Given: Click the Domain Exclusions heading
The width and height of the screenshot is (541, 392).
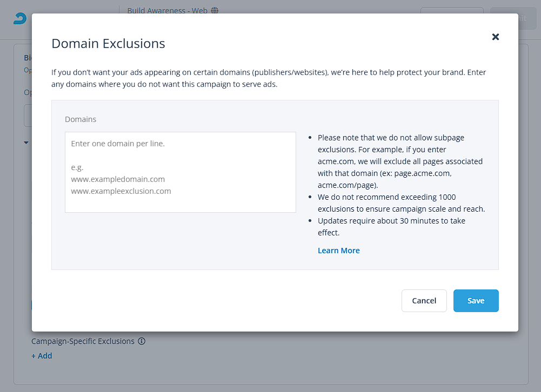Looking at the screenshot, I should tap(108, 43).
